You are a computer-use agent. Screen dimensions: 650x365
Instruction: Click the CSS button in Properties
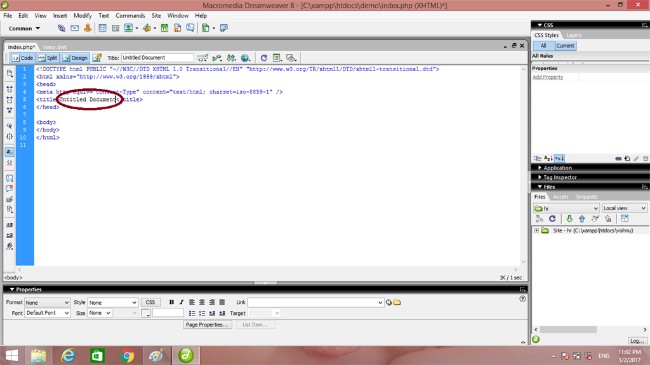[150, 302]
